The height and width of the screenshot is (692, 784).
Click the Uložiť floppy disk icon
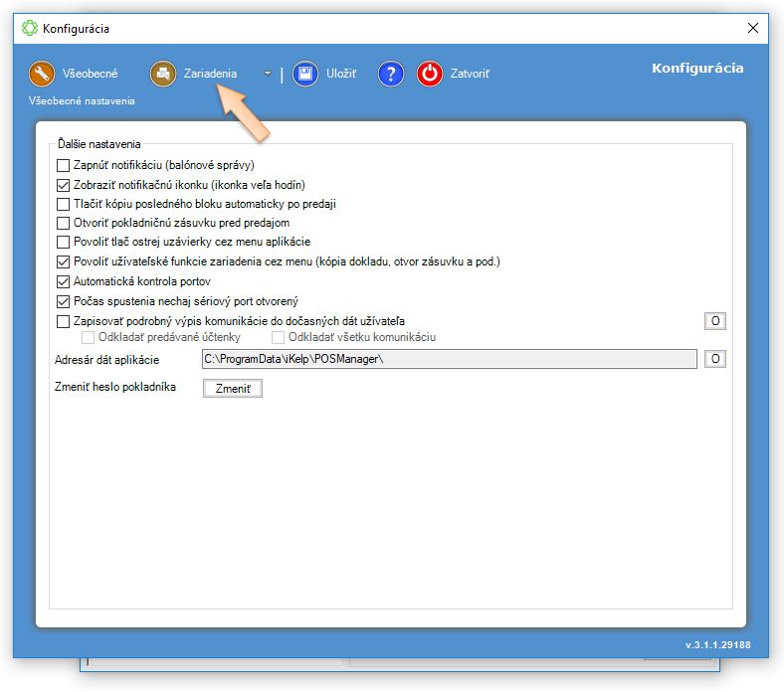pyautogui.click(x=305, y=74)
